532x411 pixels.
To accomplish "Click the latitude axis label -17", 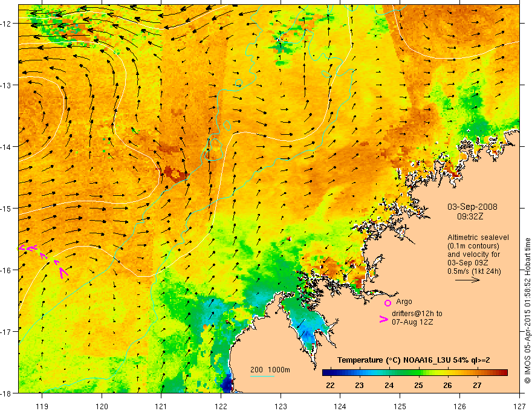I will coord(6,332).
